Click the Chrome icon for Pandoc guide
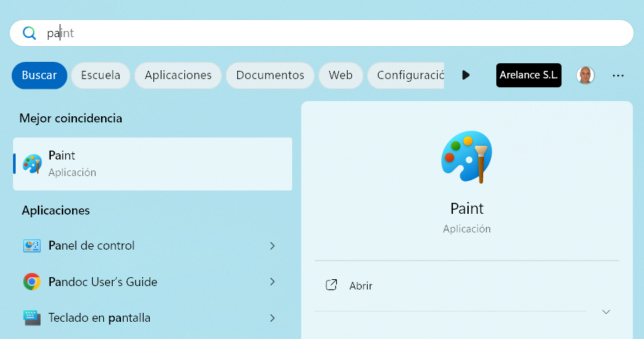 point(32,282)
